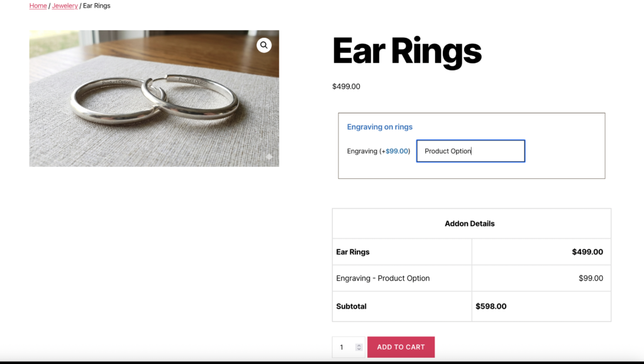The image size is (644, 364).
Task: Click the magnifier zoom icon on product image
Action: (264, 45)
